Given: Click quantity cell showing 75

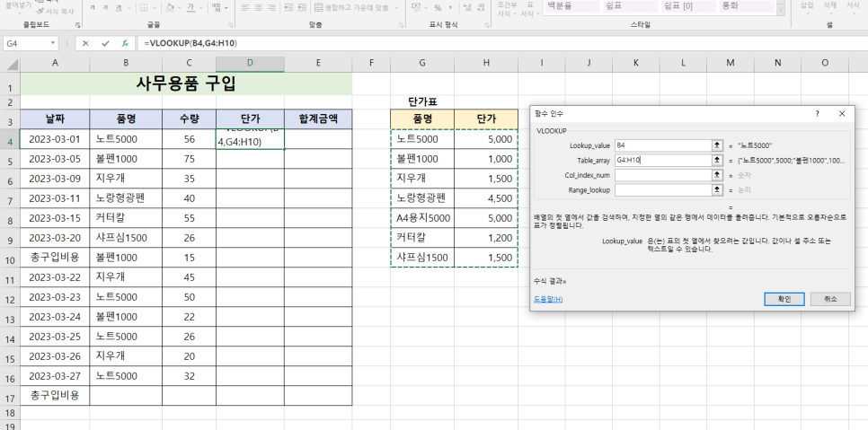Looking at the screenshot, I should point(190,159).
